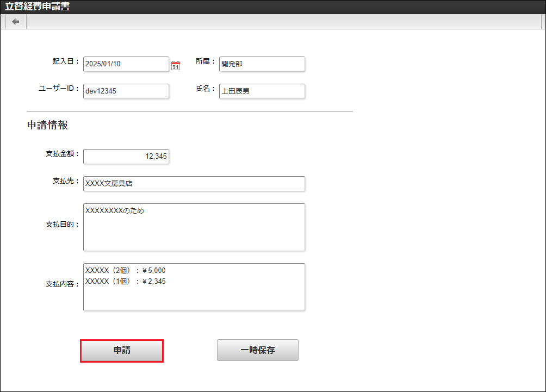Click the 一時保存 button
The height and width of the screenshot is (392, 546).
257,350
